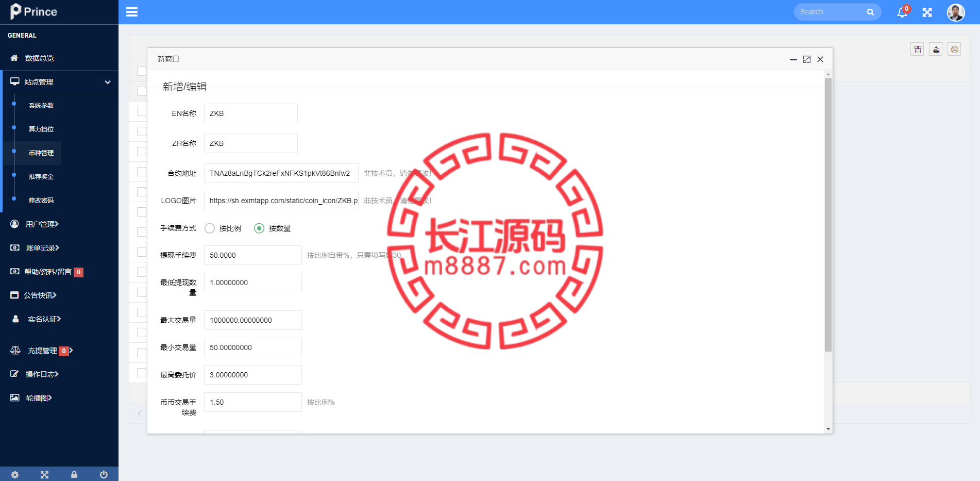Click the print table icon
Viewport: 980px width, 481px height.
955,49
